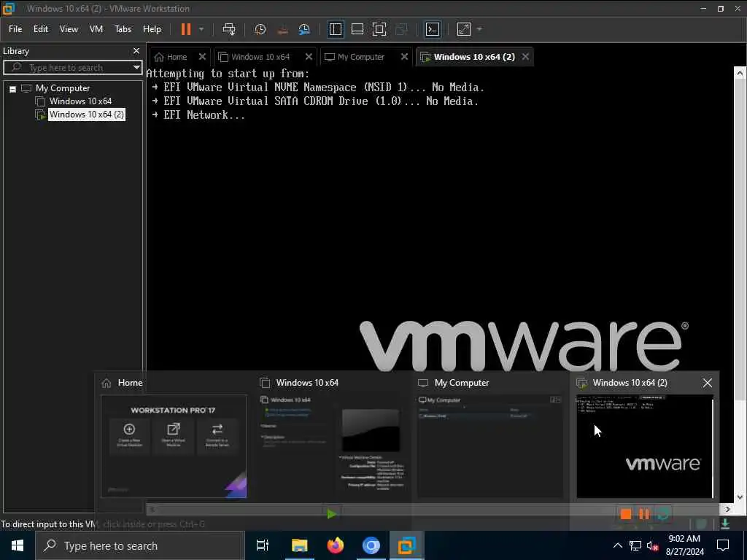This screenshot has height=560, width=747.
Task: Open Task View on the taskbar
Action: click(x=263, y=545)
